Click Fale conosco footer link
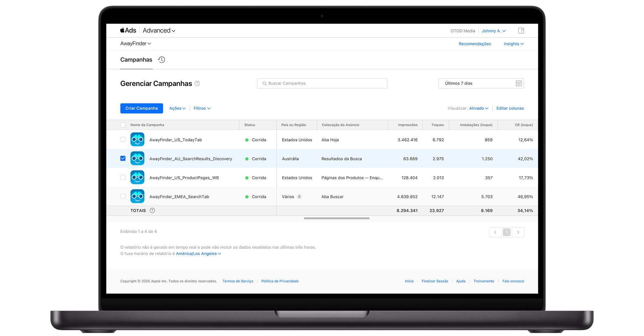644x336 pixels. 513,281
